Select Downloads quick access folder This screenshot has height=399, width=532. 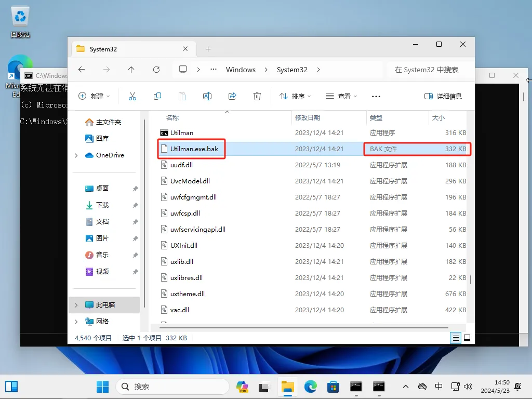[x=97, y=205]
